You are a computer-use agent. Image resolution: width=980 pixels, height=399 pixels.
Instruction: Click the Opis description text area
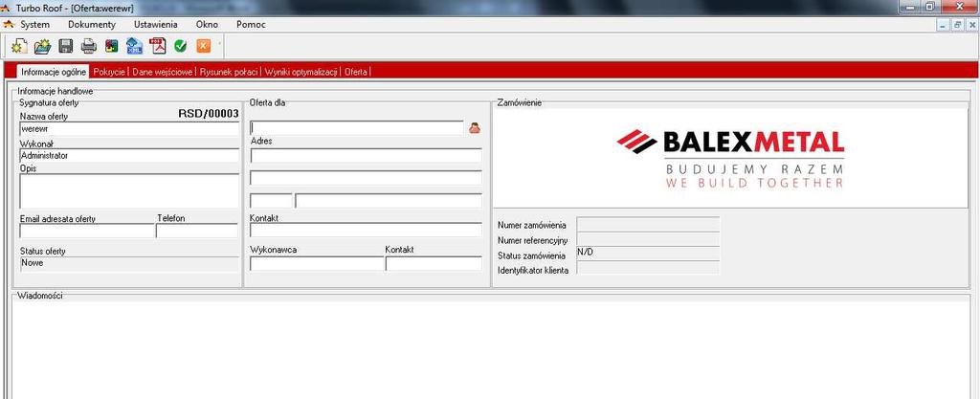tap(129, 191)
